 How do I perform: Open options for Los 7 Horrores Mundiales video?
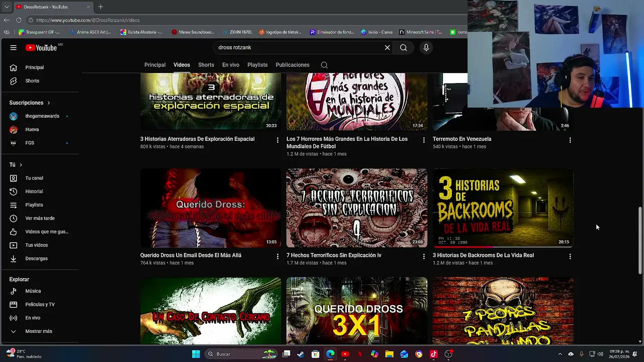424,140
